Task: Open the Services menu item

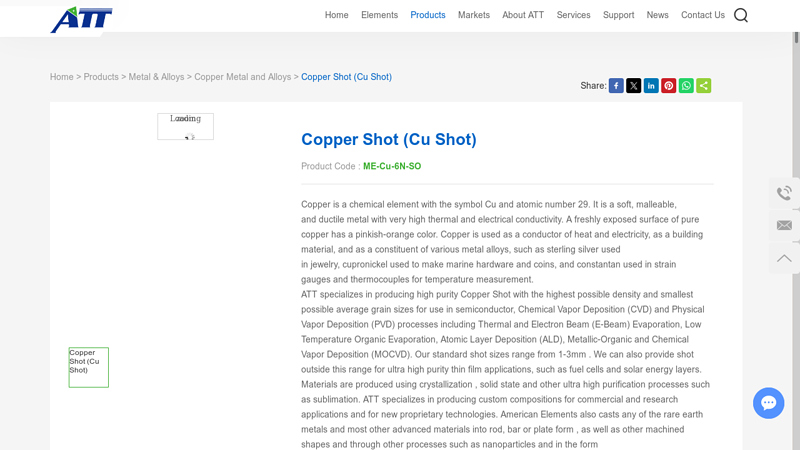Action: [573, 15]
